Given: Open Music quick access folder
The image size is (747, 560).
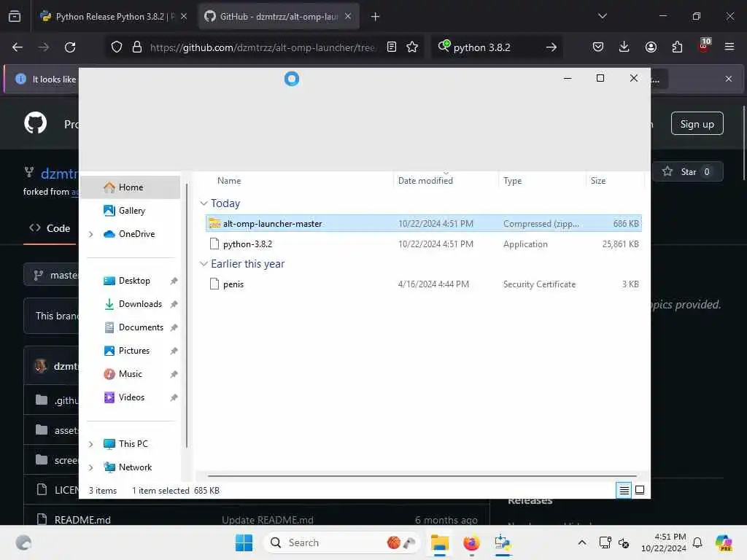Looking at the screenshot, I should (x=130, y=374).
